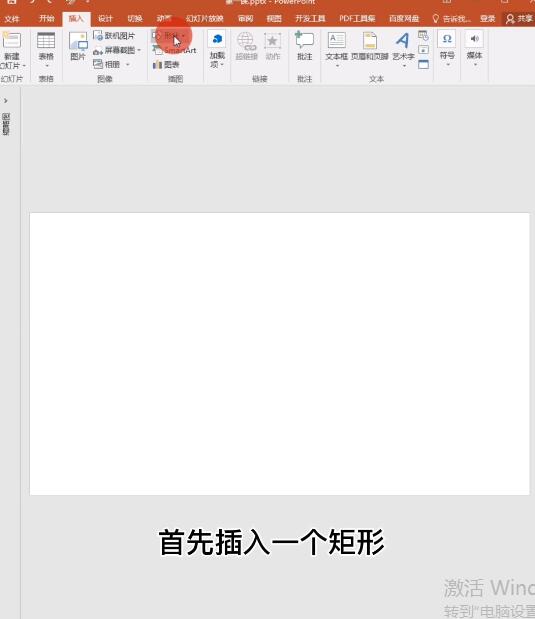Open the Transitions (切换) tab
This screenshot has height=619, width=535.
click(x=135, y=19)
